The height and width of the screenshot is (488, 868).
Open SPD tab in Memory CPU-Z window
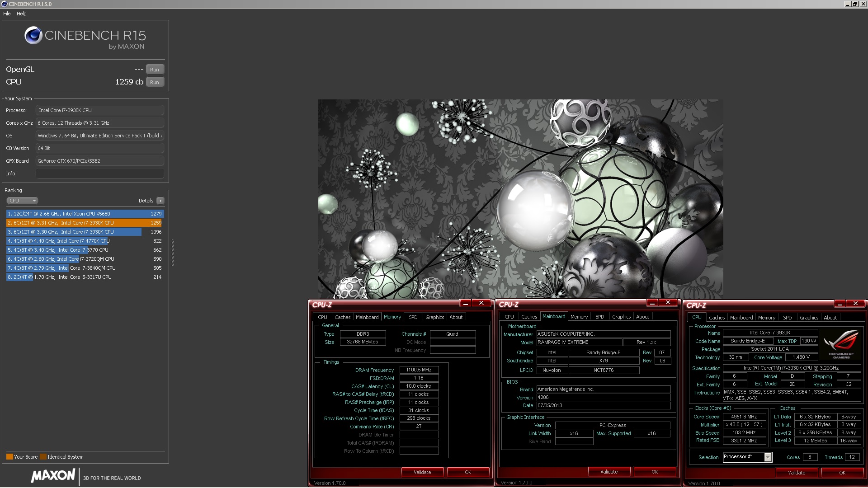point(413,317)
